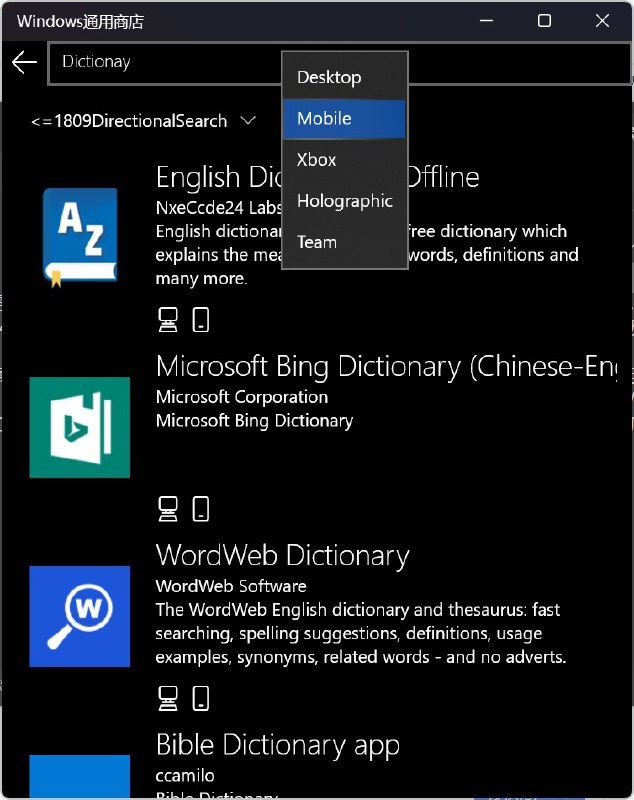Image resolution: width=634 pixels, height=800 pixels.
Task: Expand the <=1809DirectionalSearch dropdown
Action: point(143,121)
